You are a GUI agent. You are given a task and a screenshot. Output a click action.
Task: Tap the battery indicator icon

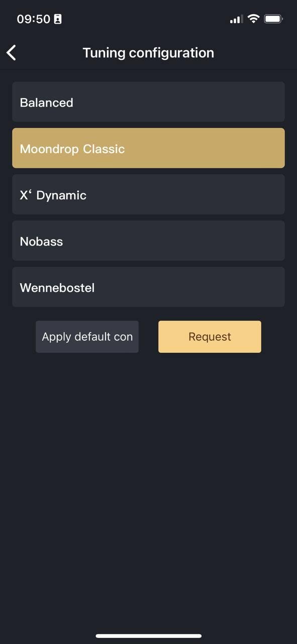tap(273, 19)
